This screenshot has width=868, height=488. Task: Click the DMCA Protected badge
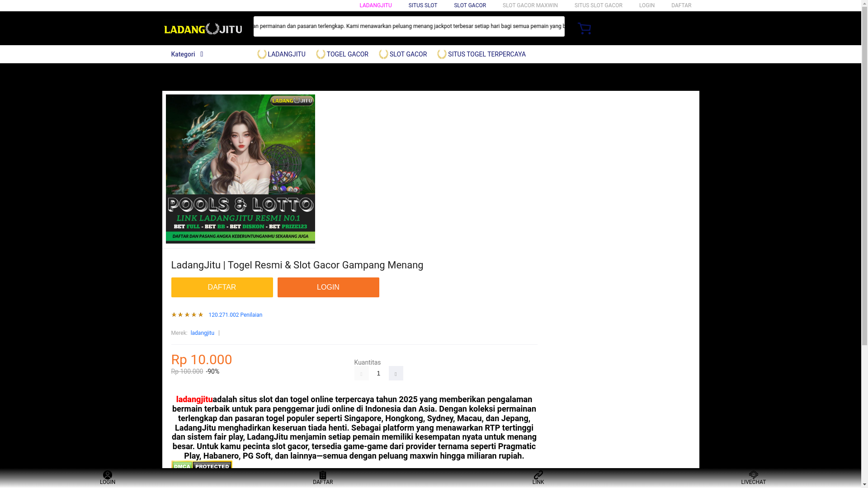point(202,465)
